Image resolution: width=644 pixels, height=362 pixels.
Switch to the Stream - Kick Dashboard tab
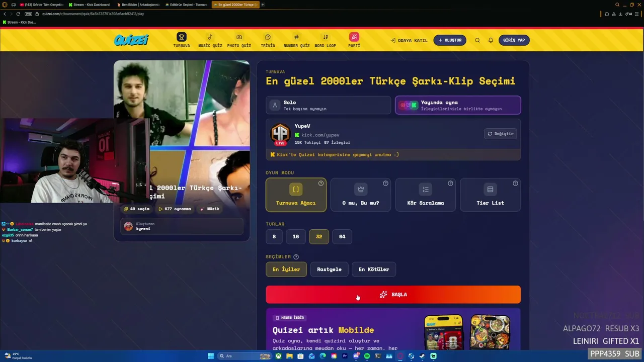[x=91, y=5]
